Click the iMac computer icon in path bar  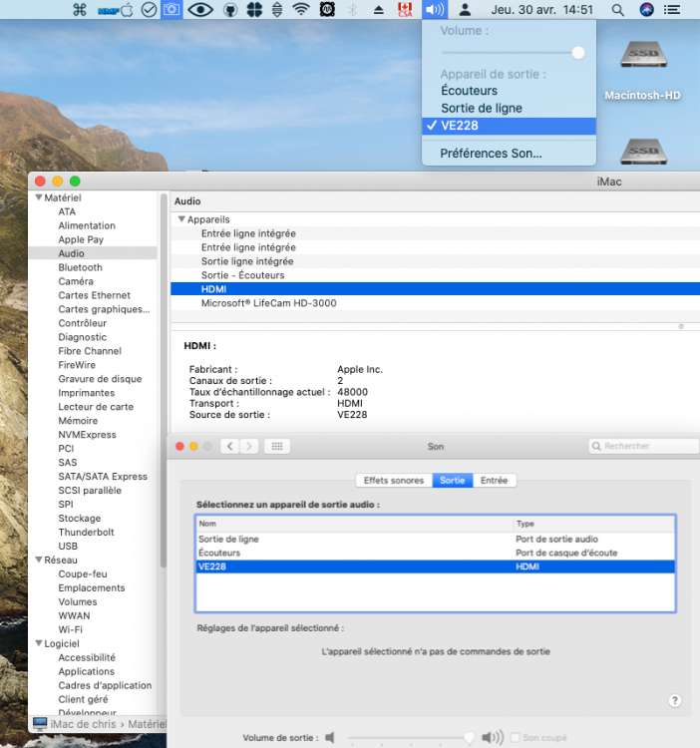40,724
